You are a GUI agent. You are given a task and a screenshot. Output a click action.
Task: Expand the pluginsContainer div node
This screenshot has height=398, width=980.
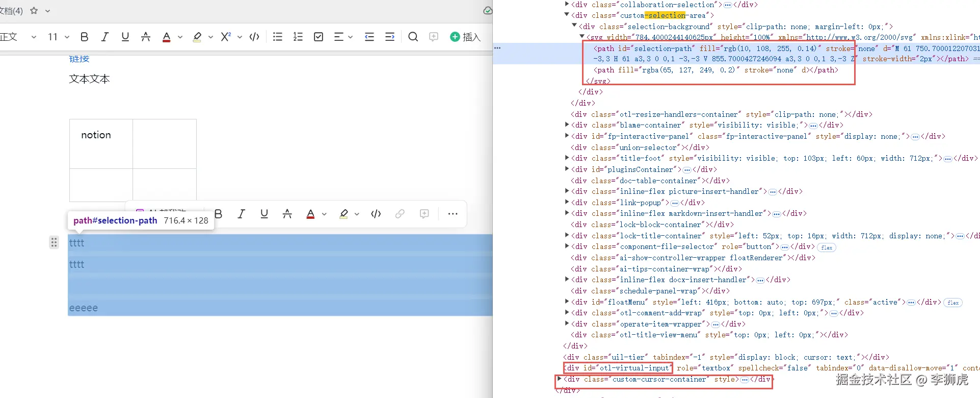click(567, 169)
